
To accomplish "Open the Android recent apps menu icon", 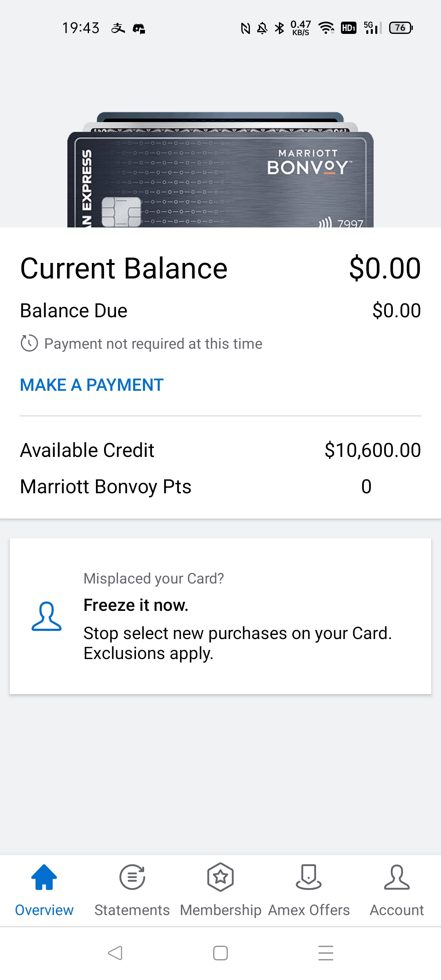I will pyautogui.click(x=326, y=953).
